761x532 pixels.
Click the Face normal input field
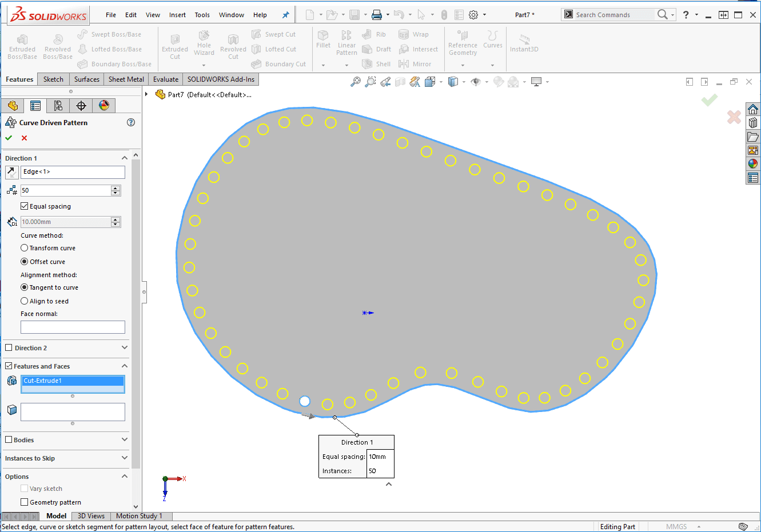coord(73,327)
